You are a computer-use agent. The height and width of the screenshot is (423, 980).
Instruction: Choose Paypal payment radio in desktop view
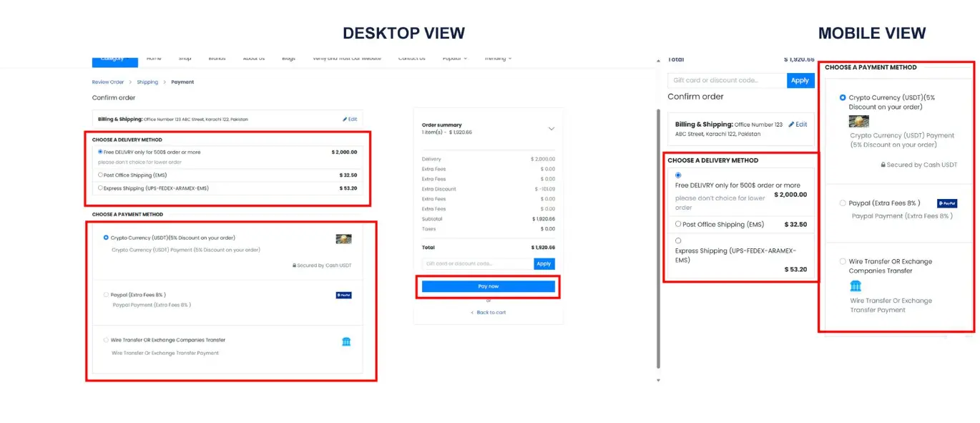(x=106, y=295)
